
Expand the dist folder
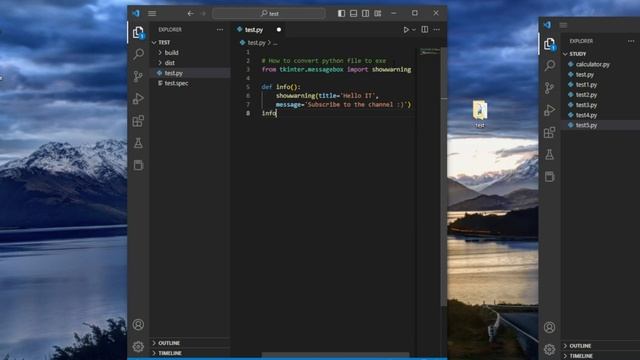point(170,63)
